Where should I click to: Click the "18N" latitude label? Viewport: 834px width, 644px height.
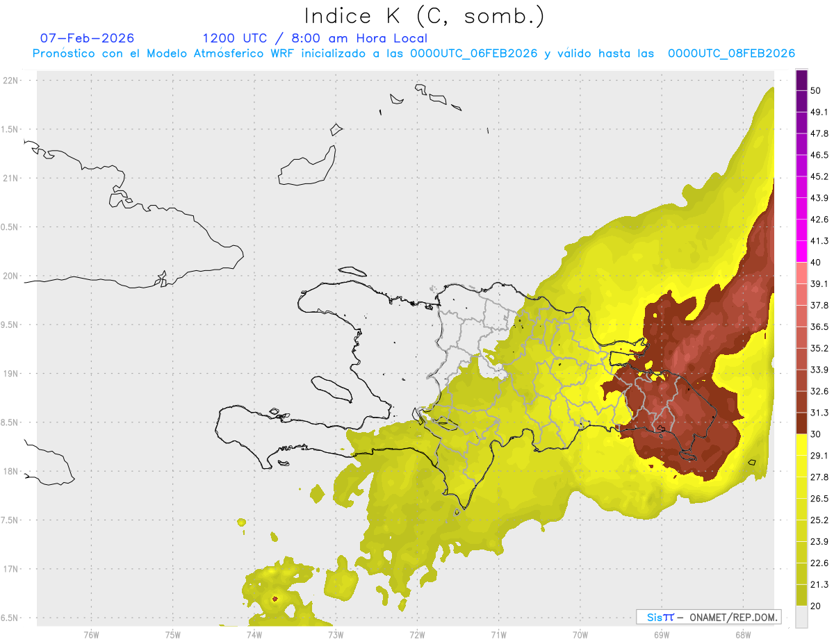[12, 472]
